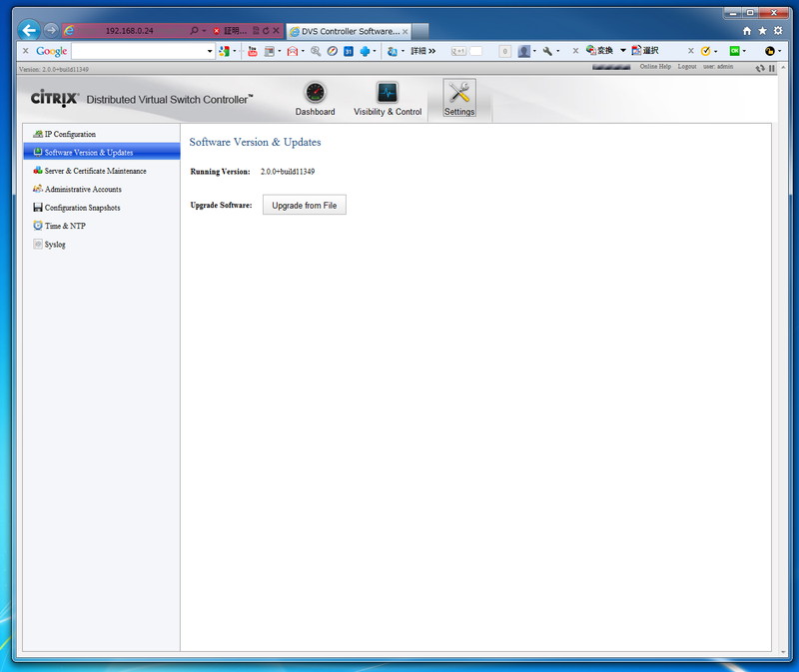The height and width of the screenshot is (672, 799).
Task: Click the Norton yellow checkmark icon
Action: [706, 51]
